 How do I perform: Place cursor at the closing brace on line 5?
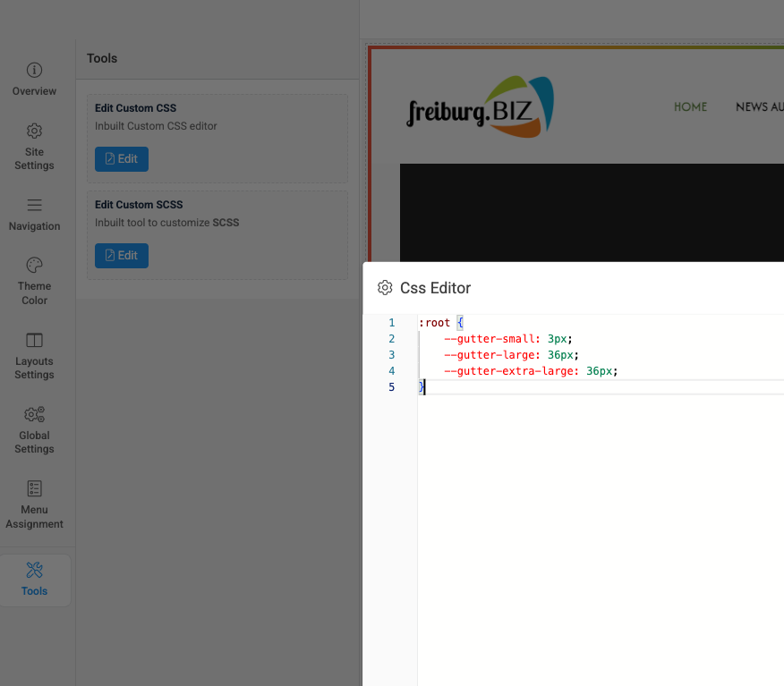coord(422,386)
